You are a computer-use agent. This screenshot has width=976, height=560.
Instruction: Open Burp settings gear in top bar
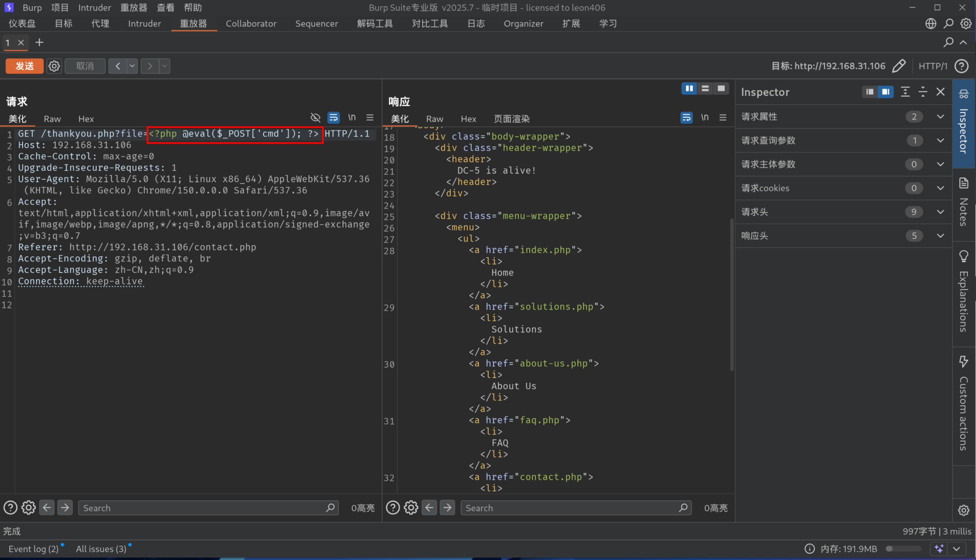(966, 24)
